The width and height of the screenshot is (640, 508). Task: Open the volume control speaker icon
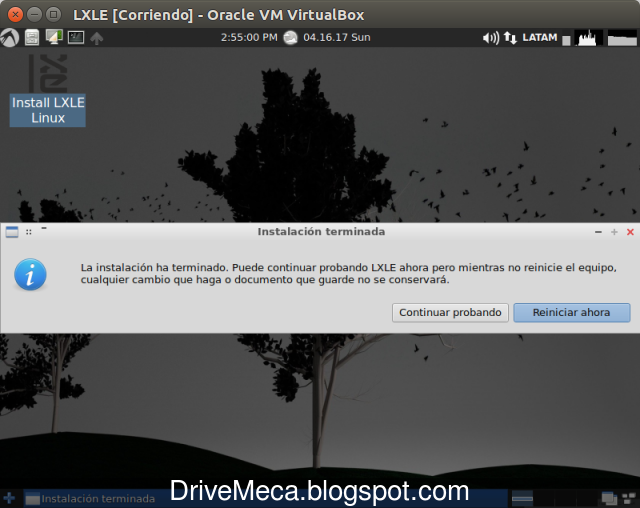pos(491,38)
